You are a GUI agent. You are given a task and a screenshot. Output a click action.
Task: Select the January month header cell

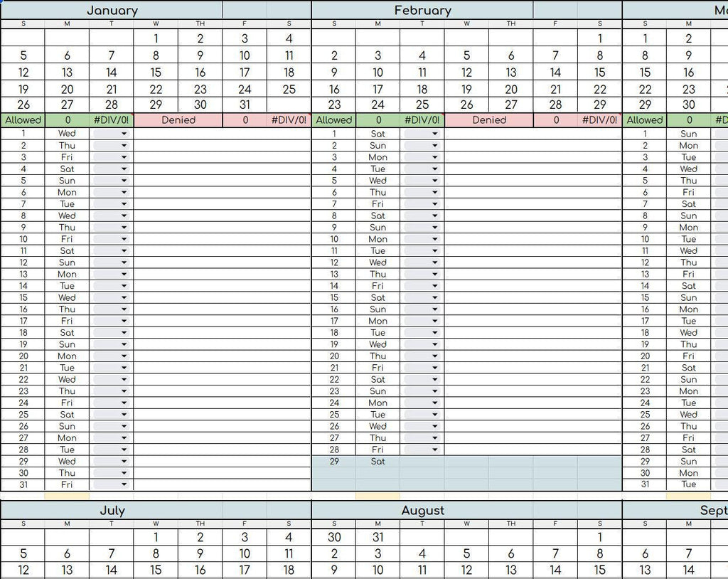112,10
